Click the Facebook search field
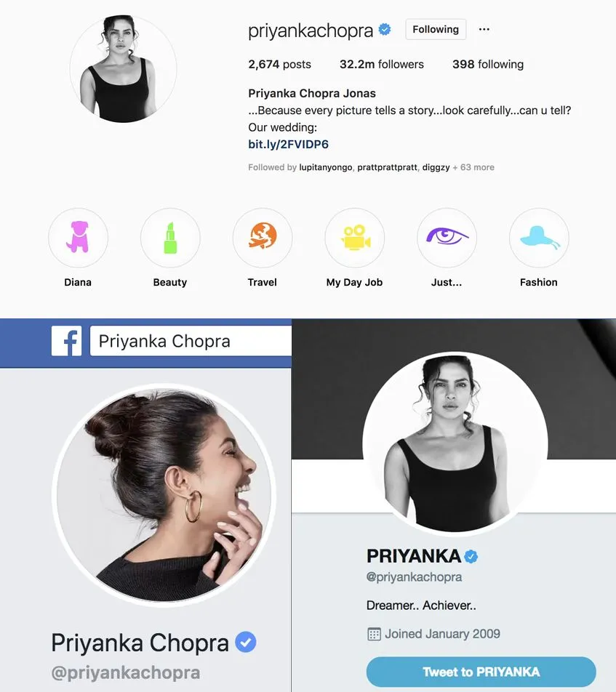The height and width of the screenshot is (692, 616). coord(191,341)
